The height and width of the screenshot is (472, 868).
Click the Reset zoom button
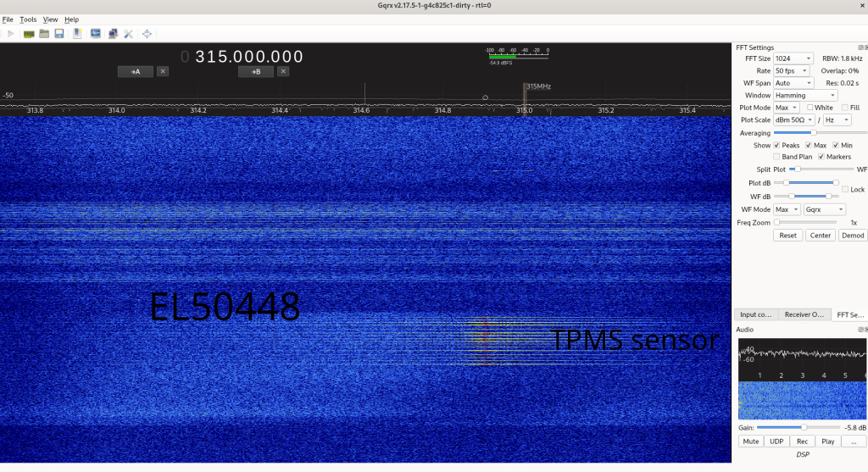tap(787, 236)
